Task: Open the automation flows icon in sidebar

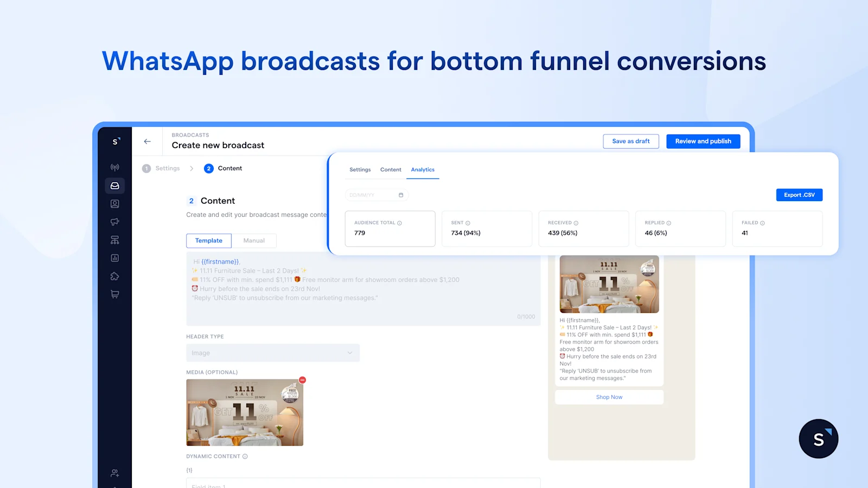Action: 114,240
